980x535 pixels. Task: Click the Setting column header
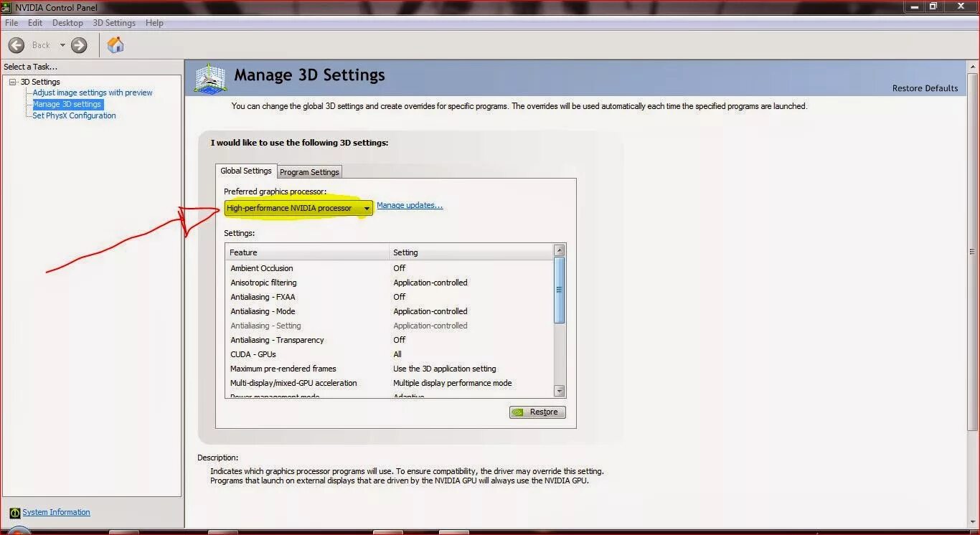click(x=471, y=252)
